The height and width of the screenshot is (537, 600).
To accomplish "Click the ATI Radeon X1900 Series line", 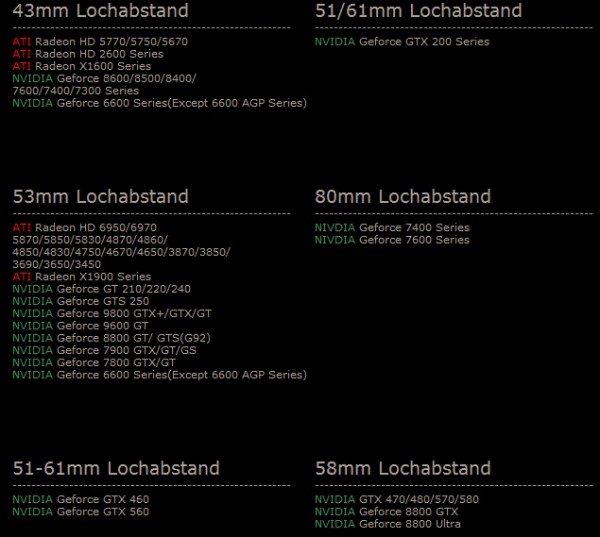I will click(x=82, y=276).
